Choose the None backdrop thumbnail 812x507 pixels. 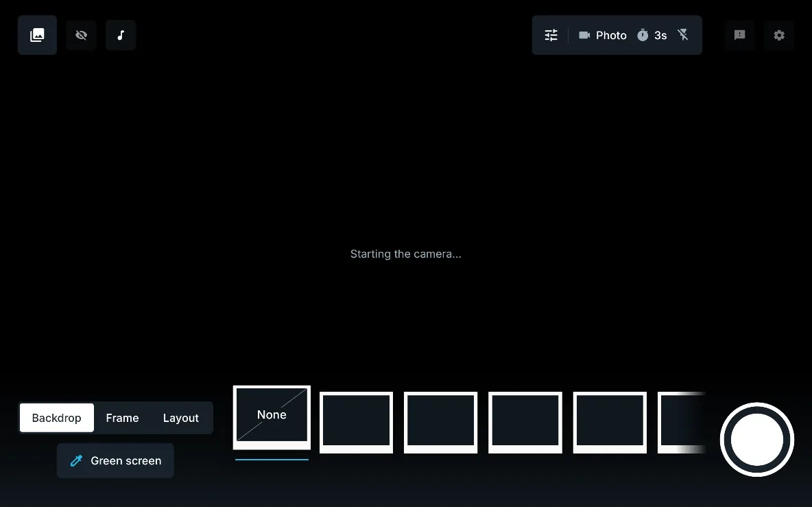tap(272, 417)
